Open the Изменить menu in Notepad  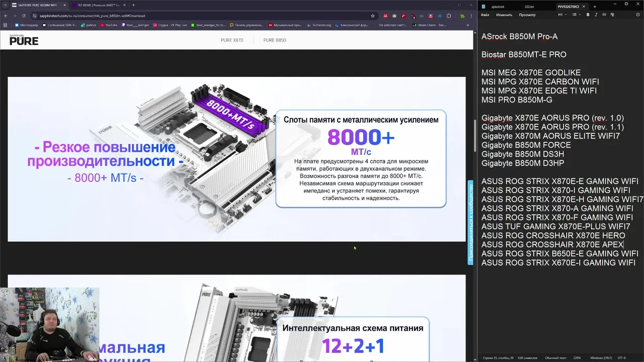click(x=504, y=15)
